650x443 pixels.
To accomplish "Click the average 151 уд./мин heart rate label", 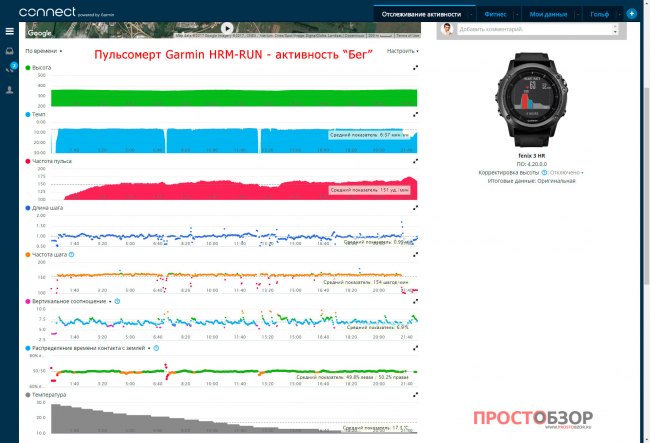I will (369, 190).
